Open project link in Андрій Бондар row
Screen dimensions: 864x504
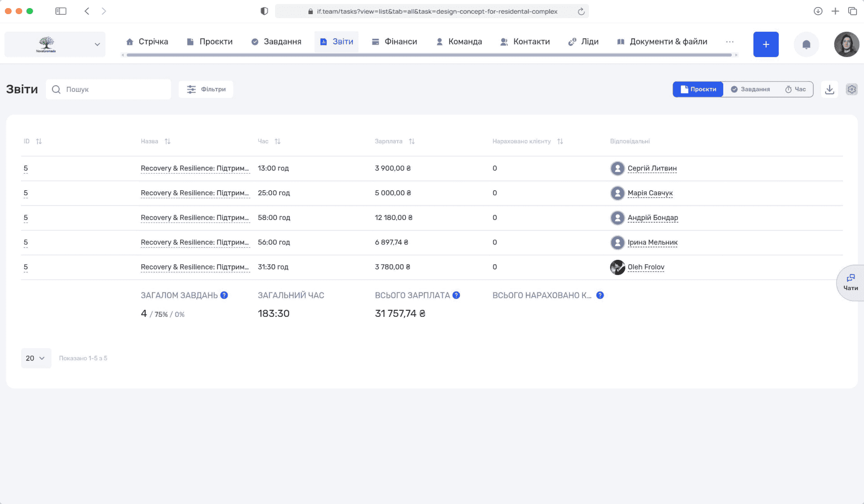pos(195,218)
